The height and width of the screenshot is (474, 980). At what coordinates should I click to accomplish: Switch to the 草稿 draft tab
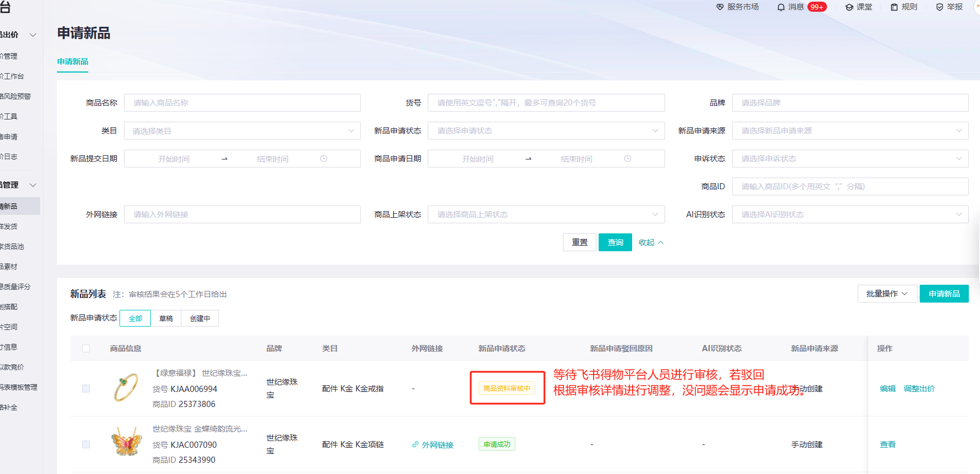click(x=166, y=318)
